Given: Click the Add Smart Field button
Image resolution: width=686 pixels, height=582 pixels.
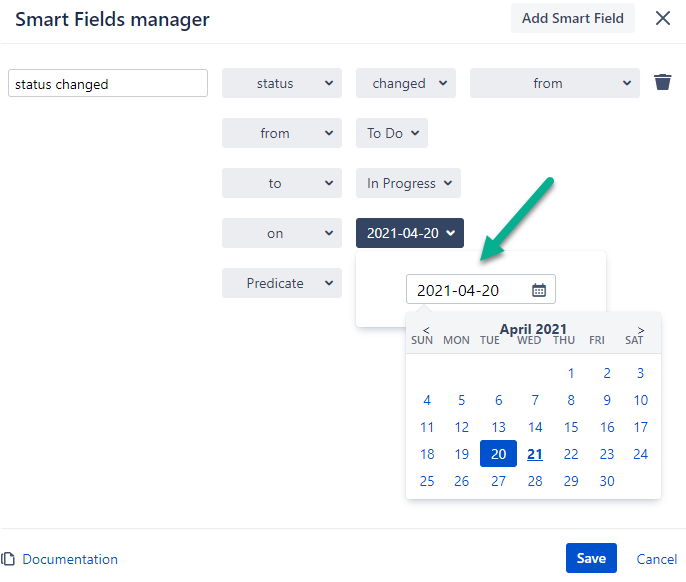Looking at the screenshot, I should click(x=572, y=18).
